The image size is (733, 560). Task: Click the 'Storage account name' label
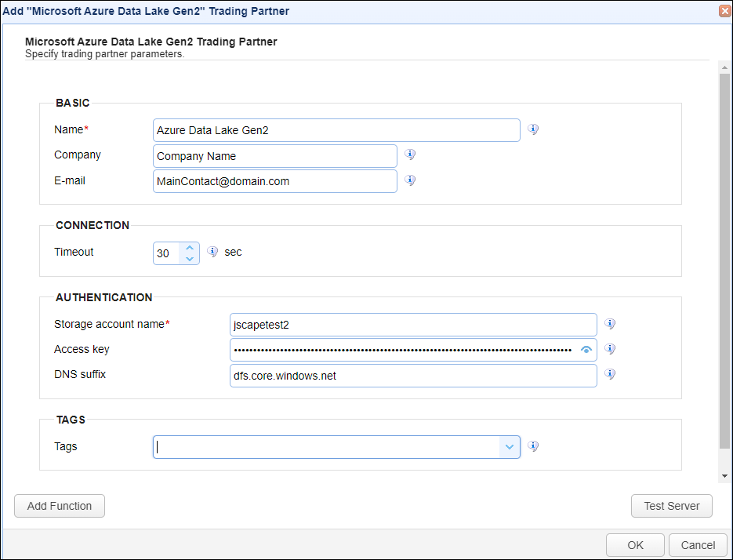(x=110, y=324)
